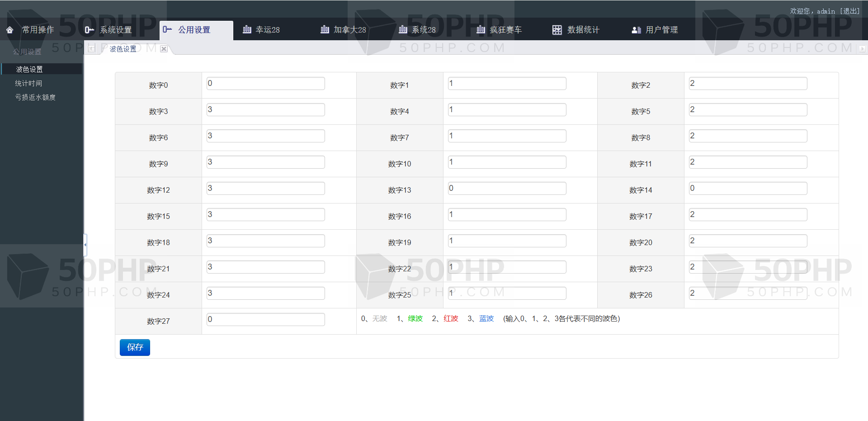Close the 波色设置 tab
The height and width of the screenshot is (421, 868).
(164, 49)
